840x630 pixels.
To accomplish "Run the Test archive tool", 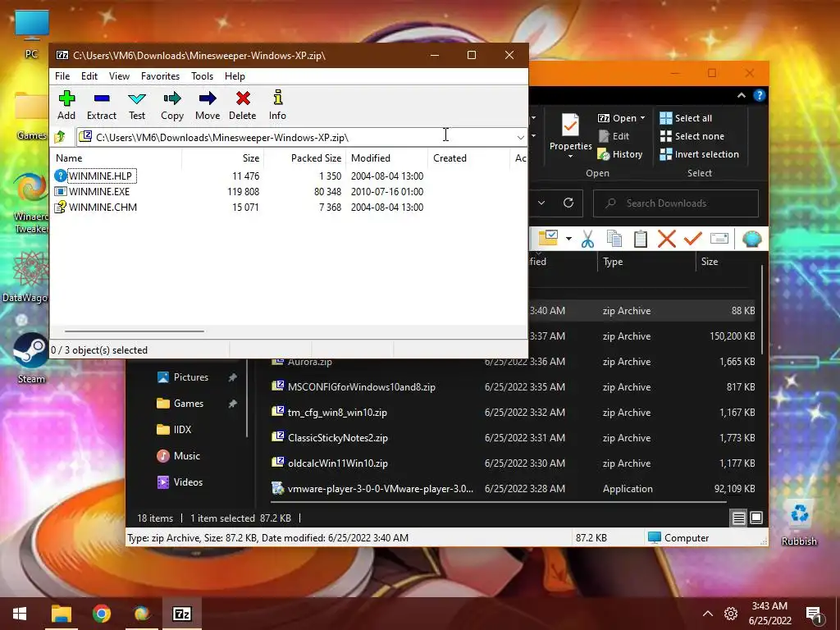I will coord(137,105).
